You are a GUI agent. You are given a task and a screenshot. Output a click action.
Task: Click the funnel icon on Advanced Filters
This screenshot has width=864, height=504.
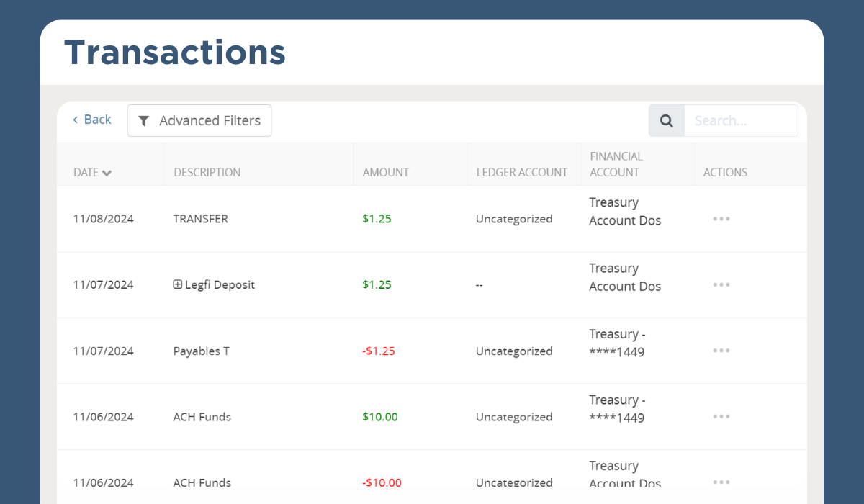144,120
